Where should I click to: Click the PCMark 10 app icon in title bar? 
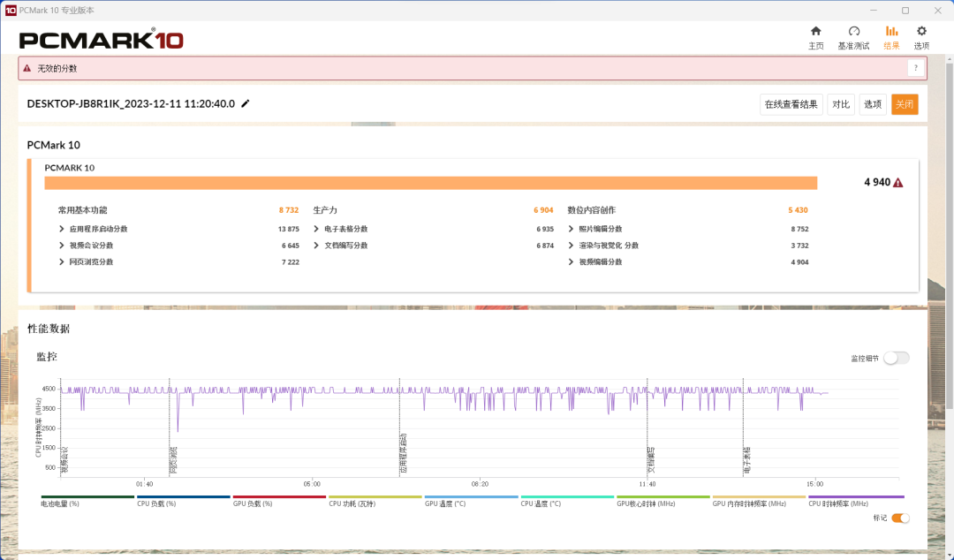pyautogui.click(x=11, y=11)
